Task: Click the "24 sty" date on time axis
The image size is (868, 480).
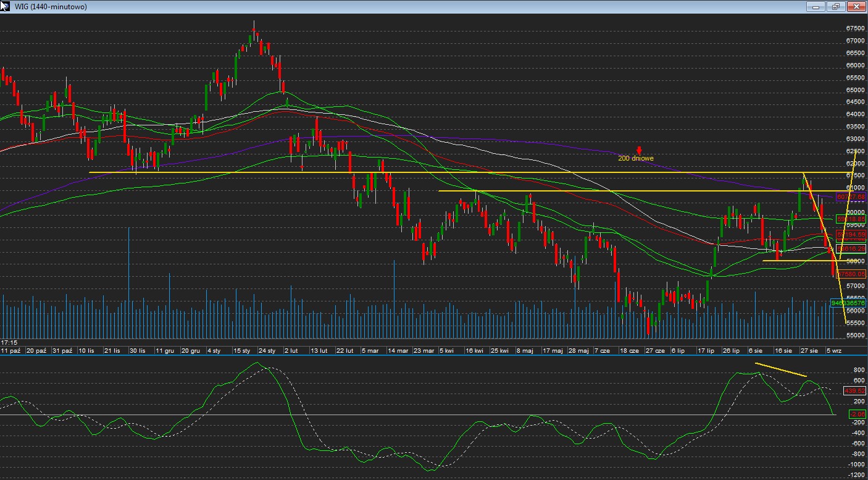Action: pyautogui.click(x=267, y=350)
